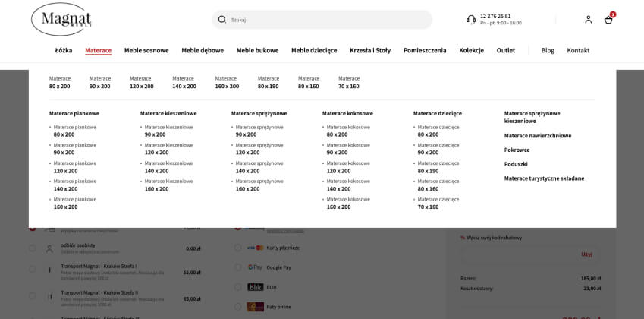Viewport: 644px width, 319px height.
Task: Open the Materace 80 x 200 size link
Action: tap(59, 82)
